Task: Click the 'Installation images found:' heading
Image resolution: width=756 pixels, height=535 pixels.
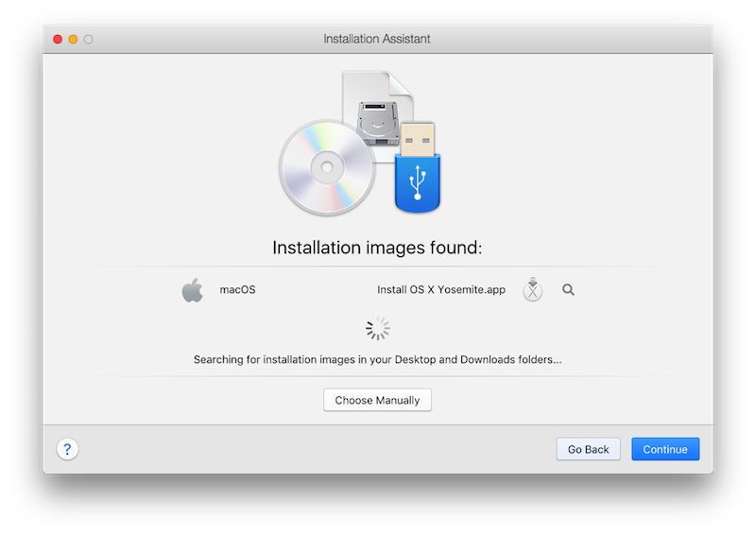Action: click(377, 248)
